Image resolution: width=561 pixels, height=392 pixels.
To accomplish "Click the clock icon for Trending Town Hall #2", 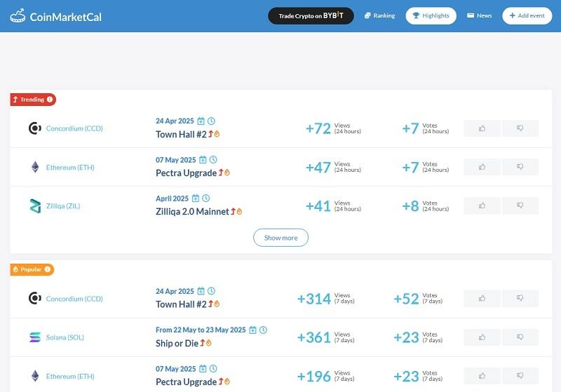I will (x=212, y=121).
